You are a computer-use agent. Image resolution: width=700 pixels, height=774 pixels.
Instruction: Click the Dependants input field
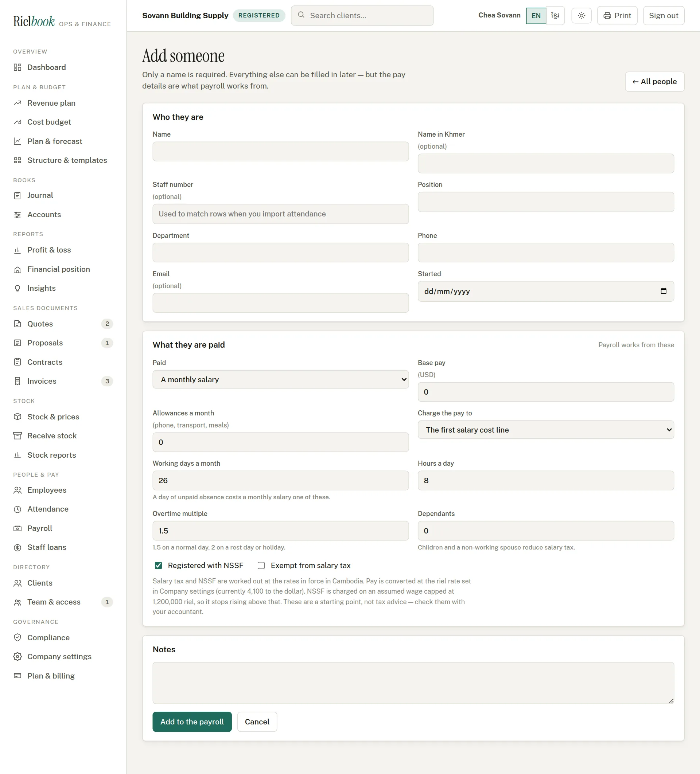[x=545, y=531]
